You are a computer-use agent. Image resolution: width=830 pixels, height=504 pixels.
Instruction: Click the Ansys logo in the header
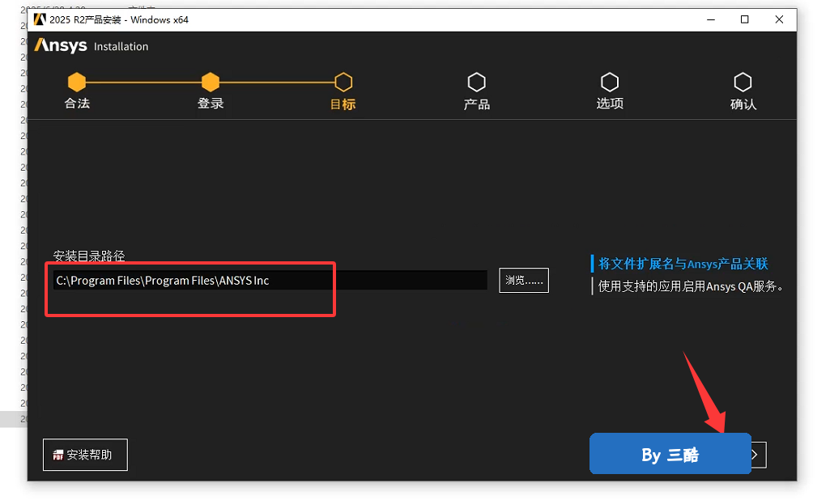tap(61, 45)
